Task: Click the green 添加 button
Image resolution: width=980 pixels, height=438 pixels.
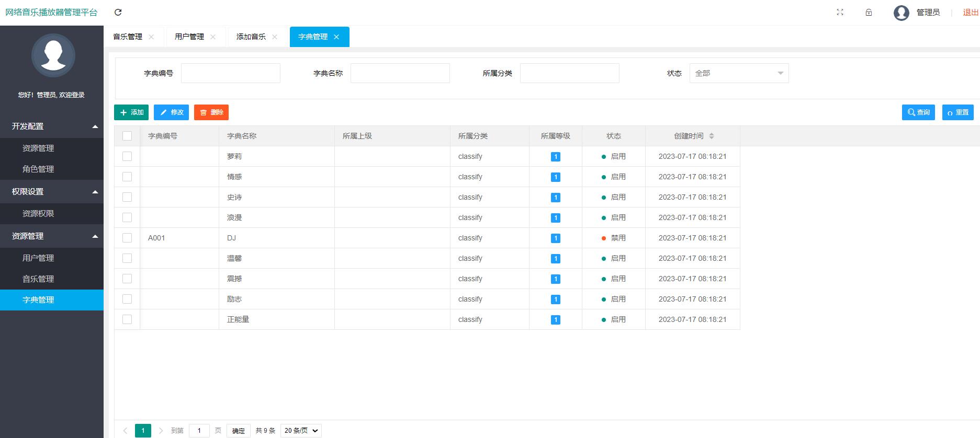Action: coord(131,112)
